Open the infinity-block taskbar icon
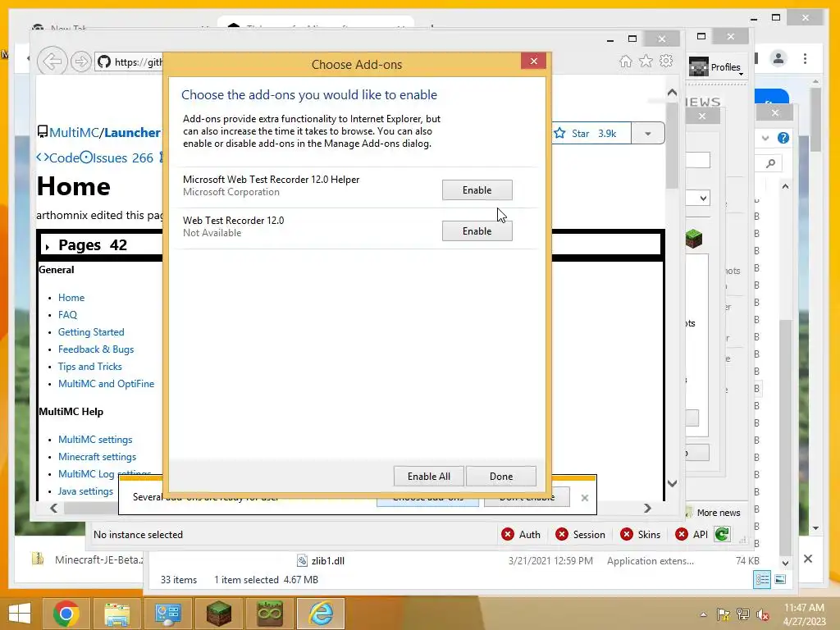Screen dimensions: 840x630 [269, 614]
